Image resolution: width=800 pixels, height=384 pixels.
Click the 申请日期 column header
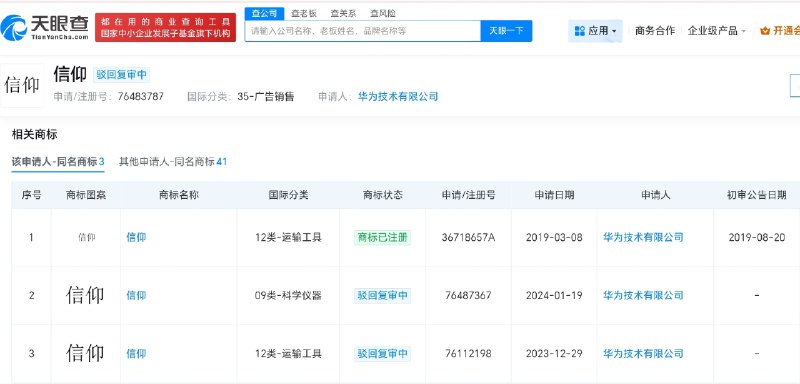[x=554, y=195]
